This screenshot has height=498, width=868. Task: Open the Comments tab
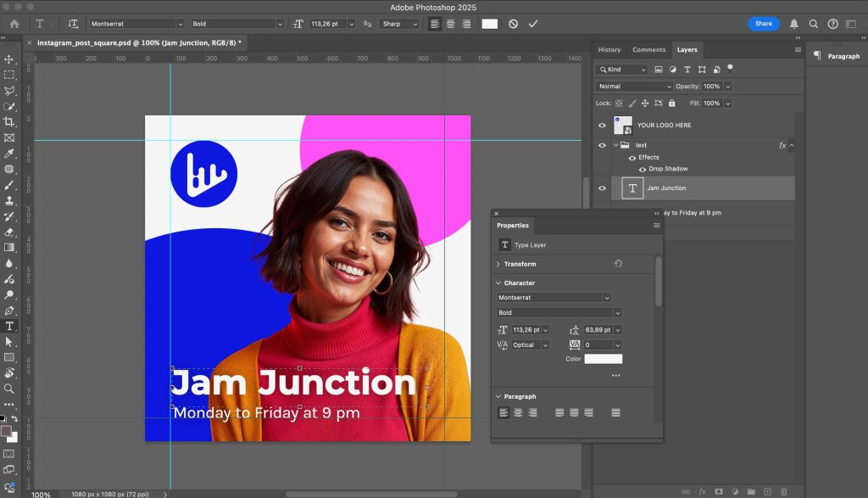(x=649, y=50)
